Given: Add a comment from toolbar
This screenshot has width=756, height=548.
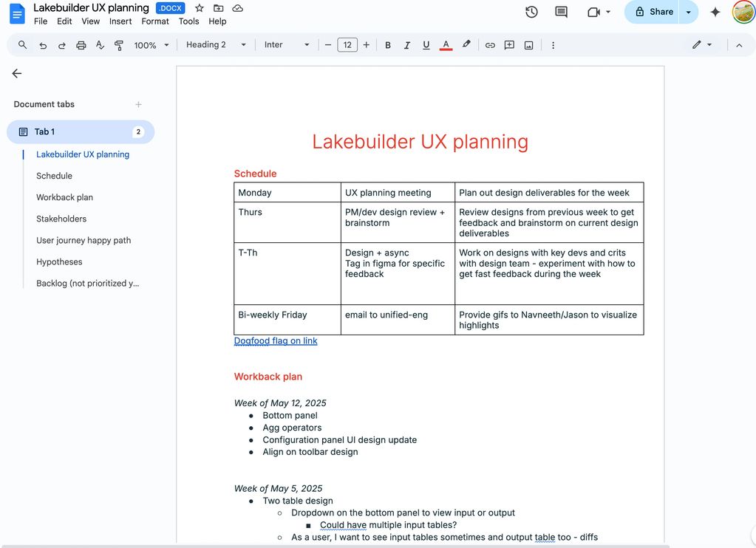Looking at the screenshot, I should point(509,45).
